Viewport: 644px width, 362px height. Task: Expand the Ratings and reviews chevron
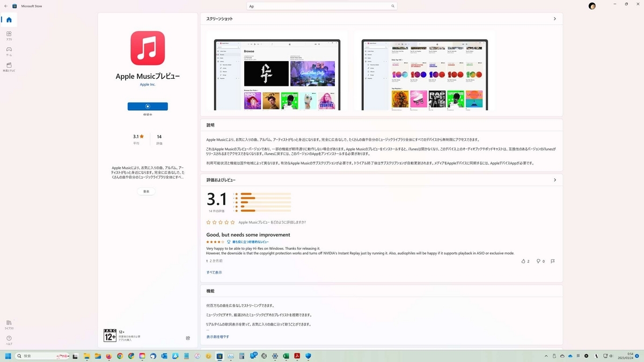[x=555, y=180]
